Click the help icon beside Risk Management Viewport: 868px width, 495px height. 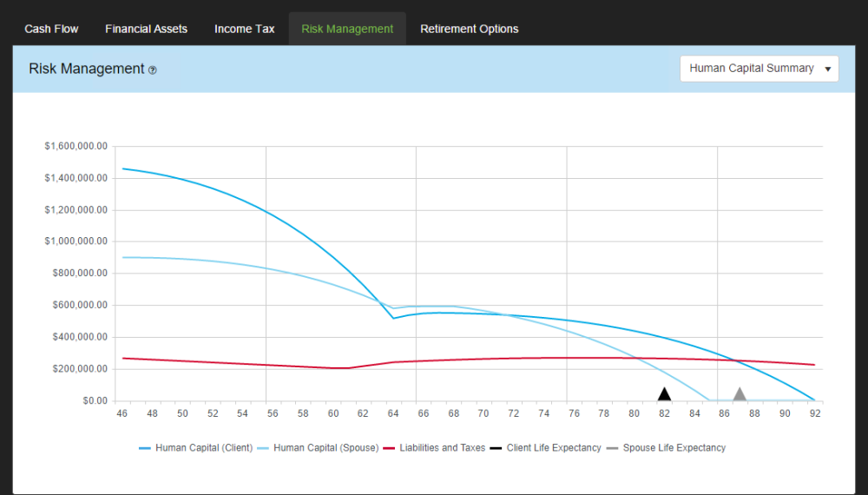[x=152, y=70]
